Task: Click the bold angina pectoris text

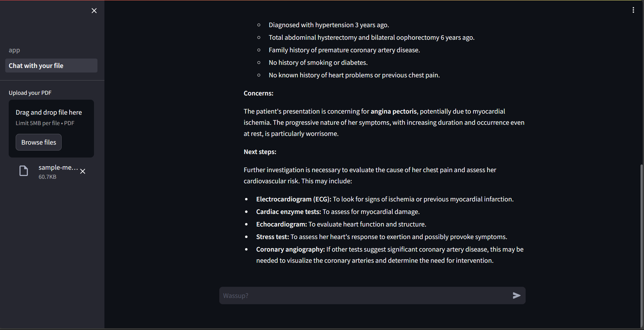Action: 393,112
